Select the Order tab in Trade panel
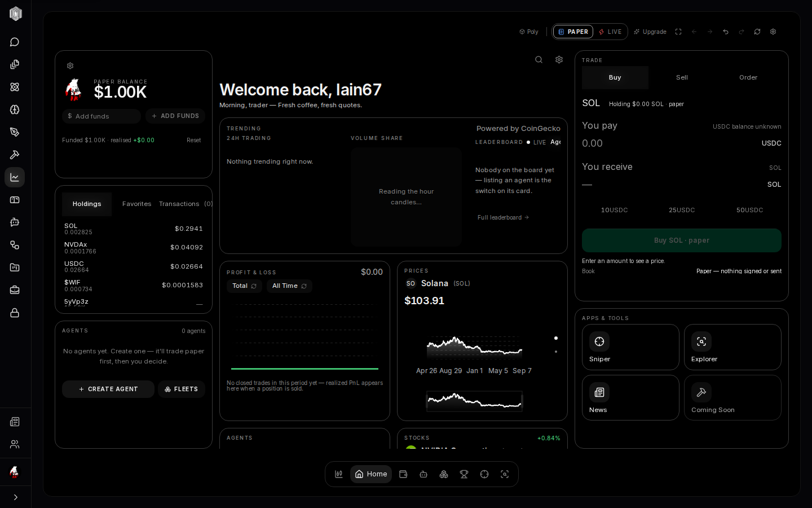The width and height of the screenshot is (812, 508). click(748, 78)
